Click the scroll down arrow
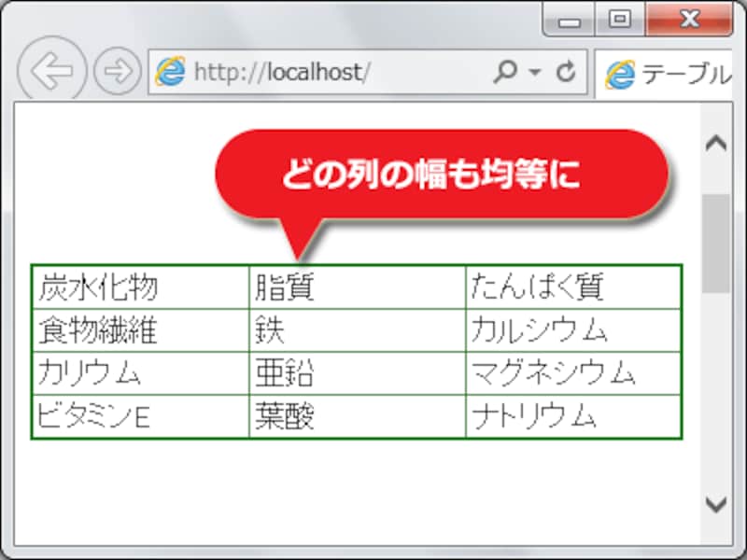 tap(716, 504)
